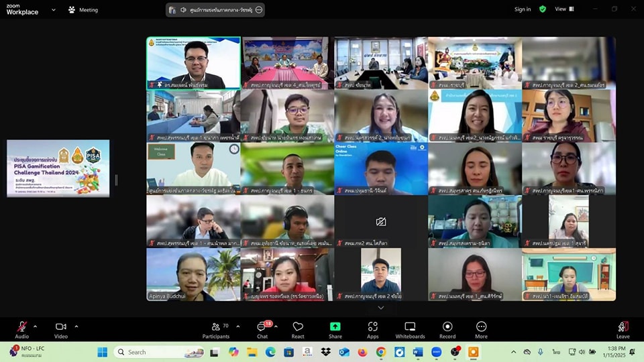Launch Firefox from the taskbar
This screenshot has width=644, height=362.
coord(362,352)
